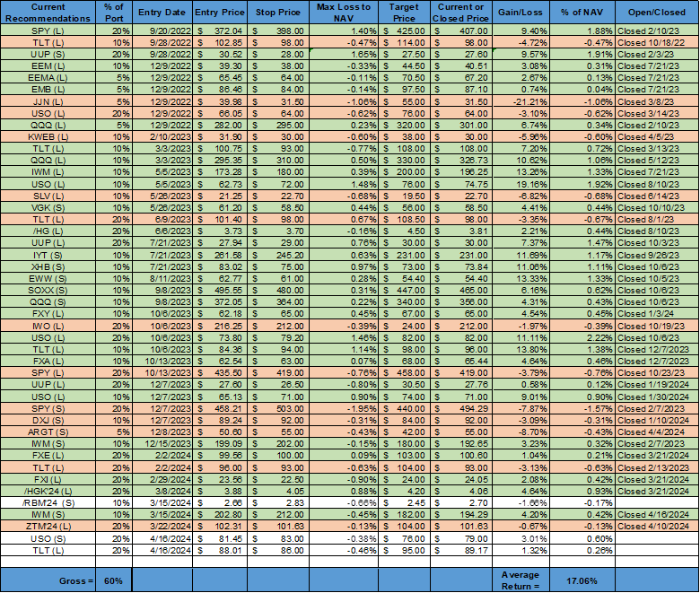Select the '60%' gross total cell
This screenshot has width=700, height=593.
114,580
